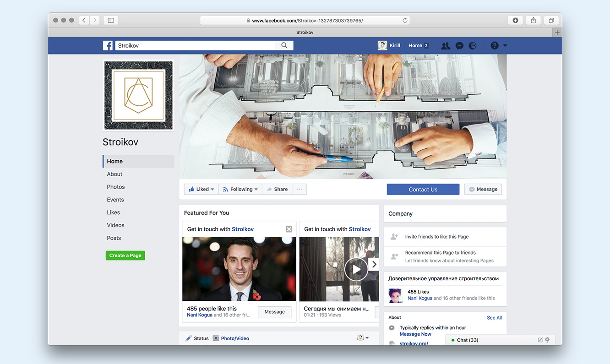Open About in page sidebar
610x364 pixels.
(x=114, y=174)
